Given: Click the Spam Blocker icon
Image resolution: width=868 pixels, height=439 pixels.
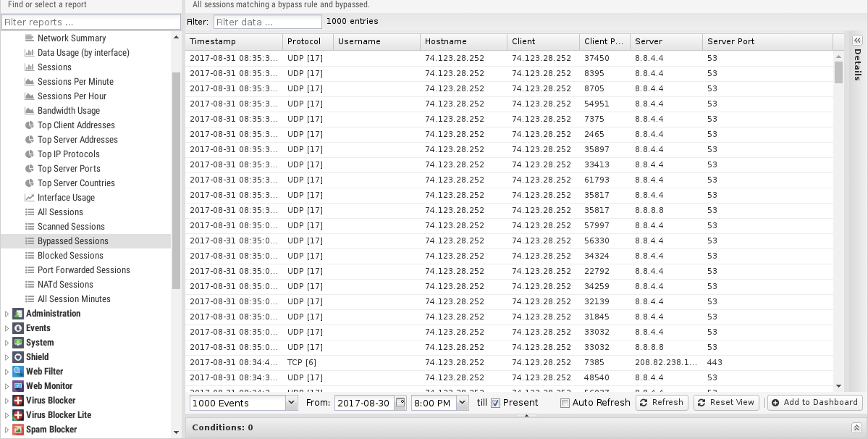Looking at the screenshot, I should [18, 430].
